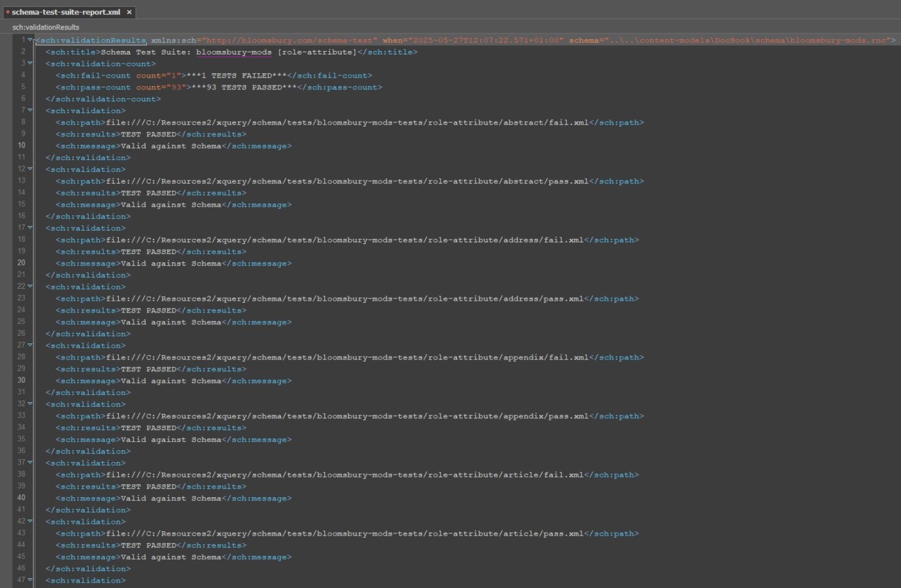901x588 pixels.
Task: Click "TEST PASSED" result on line 14
Action: 149,193
